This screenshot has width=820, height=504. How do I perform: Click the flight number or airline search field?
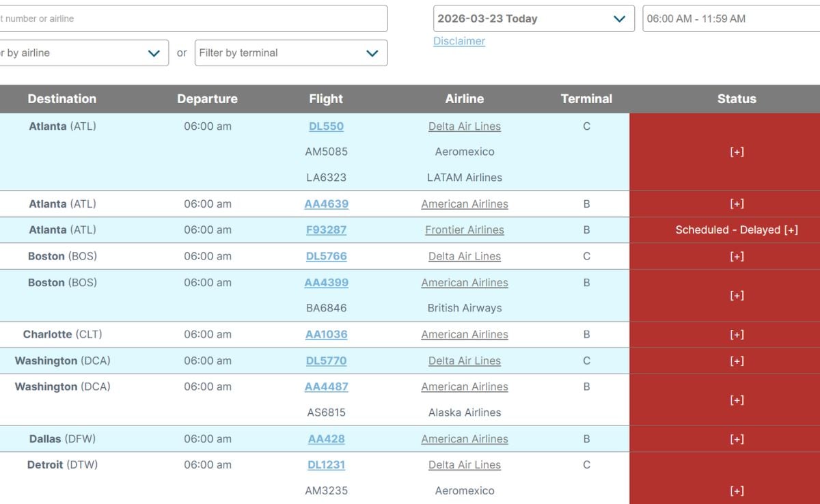coord(191,19)
